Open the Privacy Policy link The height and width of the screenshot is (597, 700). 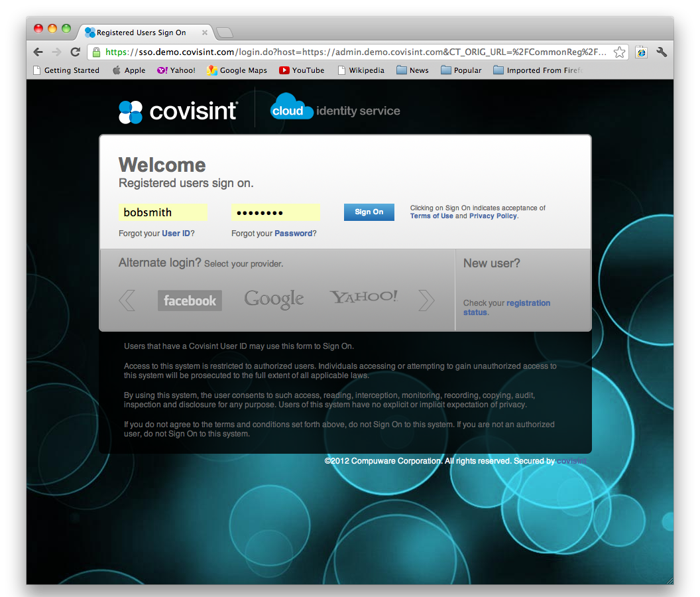493,216
